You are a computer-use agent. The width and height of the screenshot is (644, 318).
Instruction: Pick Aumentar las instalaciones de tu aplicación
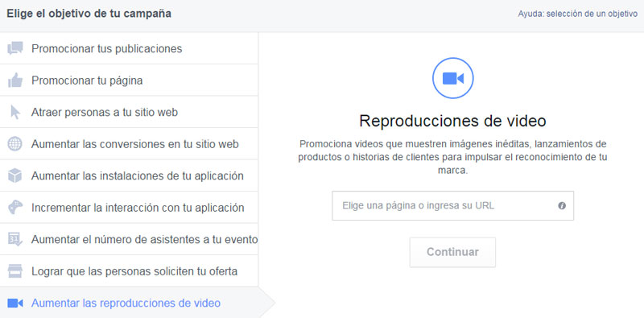tap(129, 176)
